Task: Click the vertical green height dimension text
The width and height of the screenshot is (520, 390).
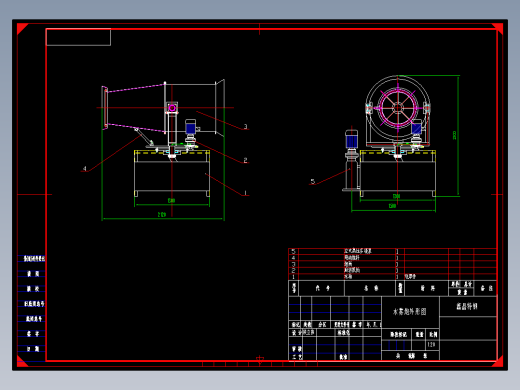Action: (x=454, y=135)
